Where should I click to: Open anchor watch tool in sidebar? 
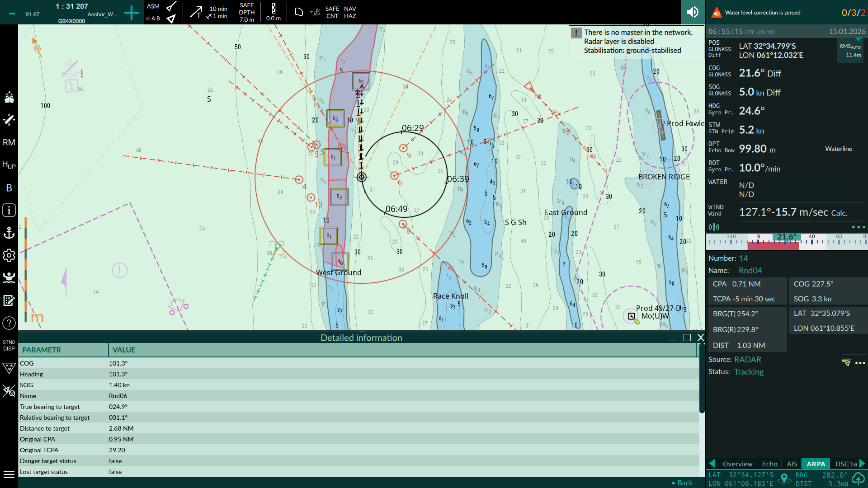[9, 233]
